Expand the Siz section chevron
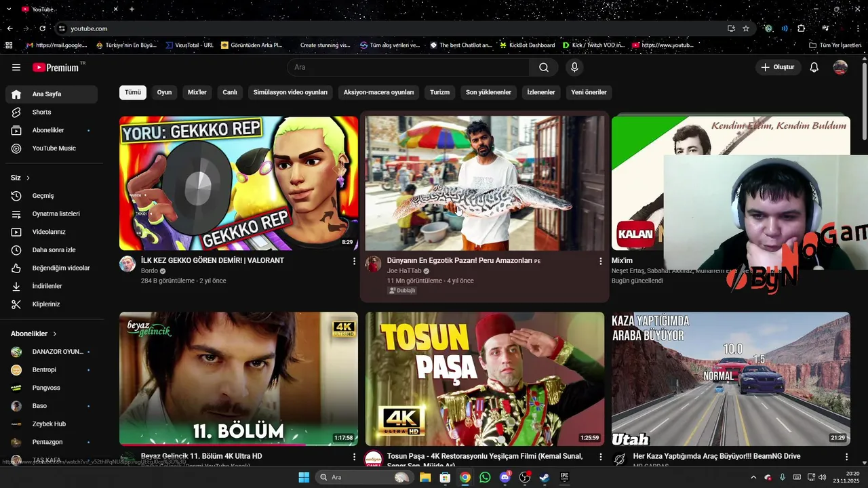The image size is (868, 488). [x=28, y=178]
